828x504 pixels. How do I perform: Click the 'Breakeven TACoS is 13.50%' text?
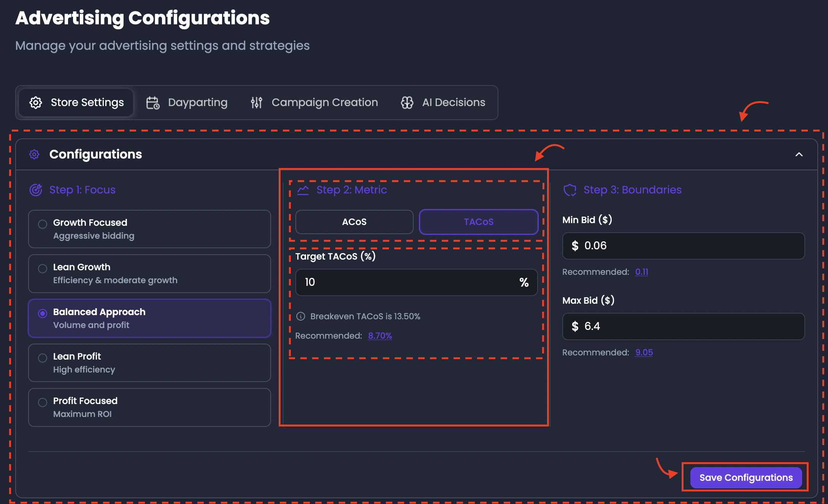[x=365, y=316]
